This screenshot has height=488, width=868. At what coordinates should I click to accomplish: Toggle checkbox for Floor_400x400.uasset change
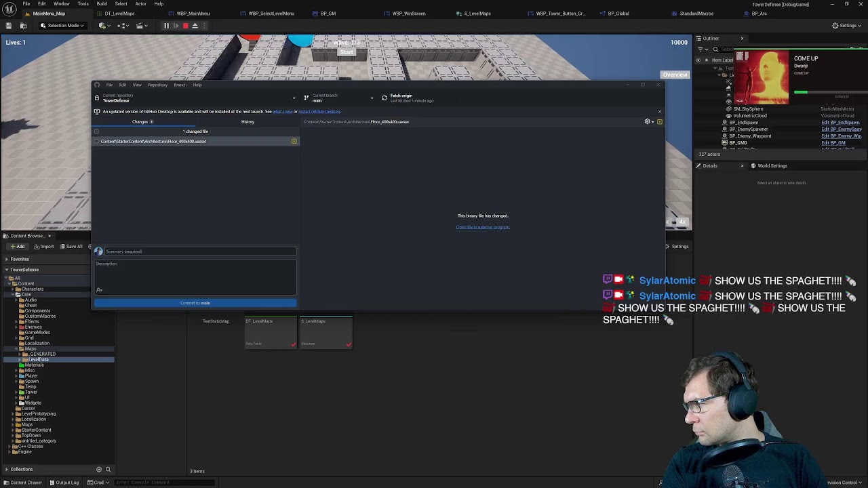pos(96,142)
